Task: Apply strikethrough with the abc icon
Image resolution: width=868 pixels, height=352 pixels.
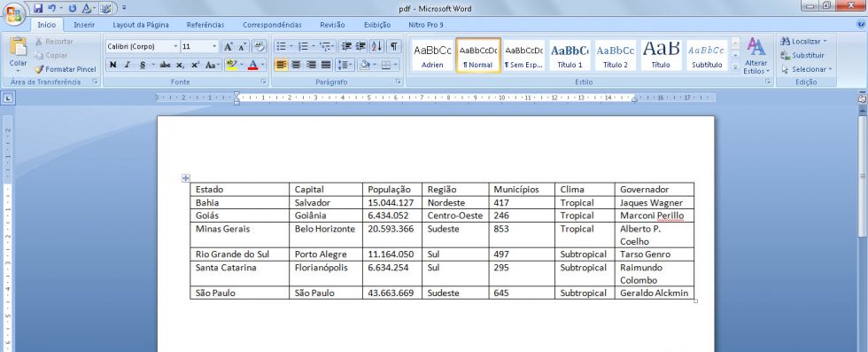Action: [x=165, y=65]
